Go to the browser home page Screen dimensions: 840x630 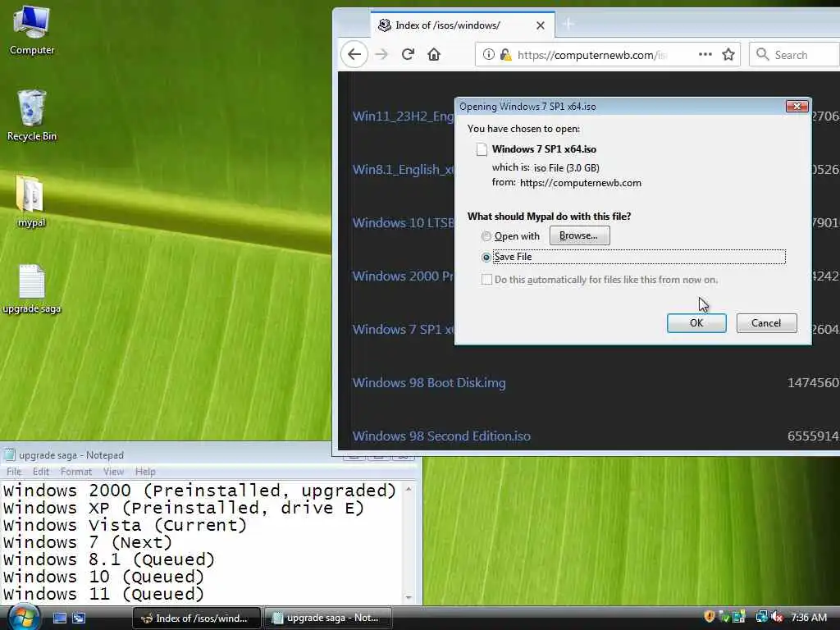[434, 54]
